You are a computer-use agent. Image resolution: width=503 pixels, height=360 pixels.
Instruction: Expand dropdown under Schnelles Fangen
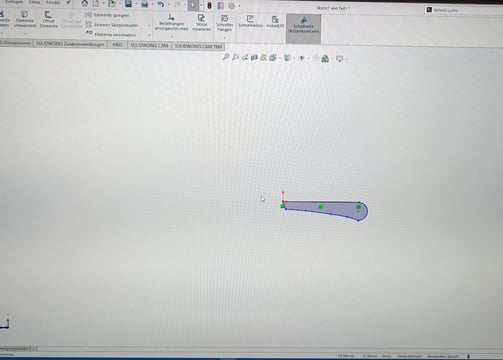(x=225, y=38)
